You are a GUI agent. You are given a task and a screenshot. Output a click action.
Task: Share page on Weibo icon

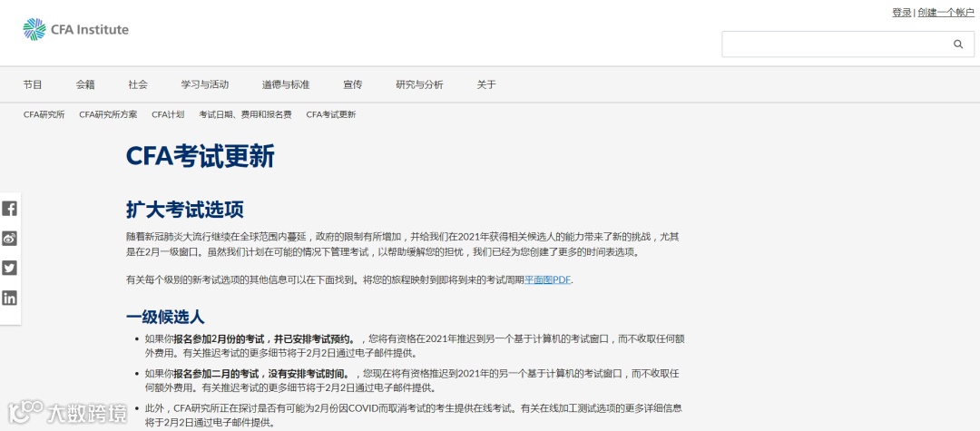pyautogui.click(x=9, y=238)
